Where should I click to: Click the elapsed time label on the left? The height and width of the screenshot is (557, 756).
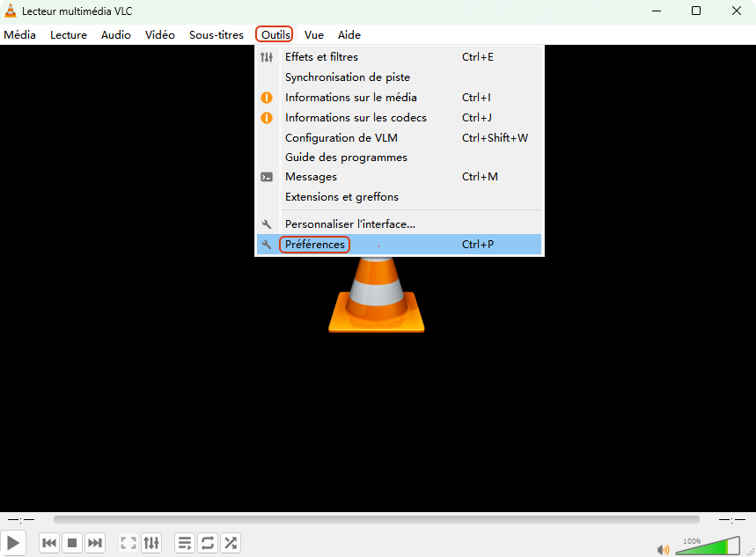(21, 520)
